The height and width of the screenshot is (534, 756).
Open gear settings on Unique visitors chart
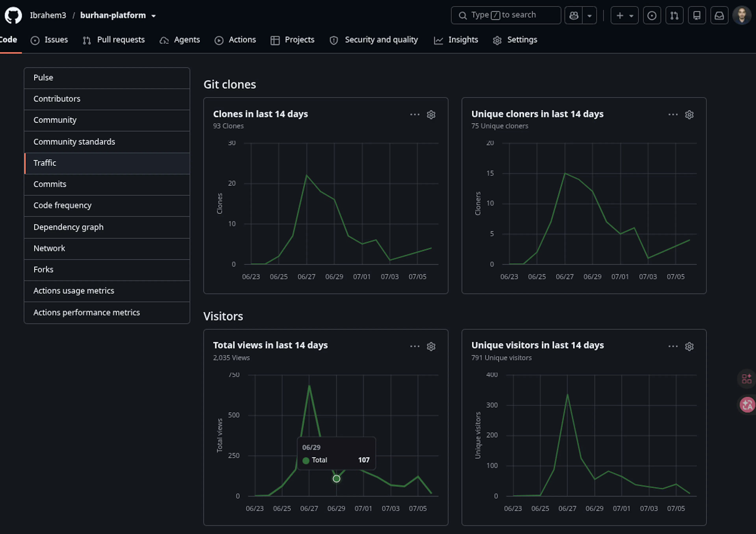click(x=689, y=346)
